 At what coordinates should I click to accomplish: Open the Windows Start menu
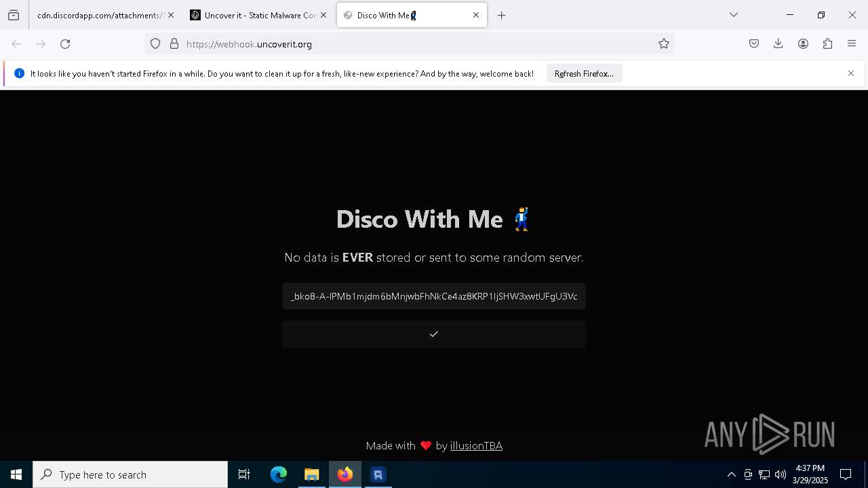click(x=16, y=474)
